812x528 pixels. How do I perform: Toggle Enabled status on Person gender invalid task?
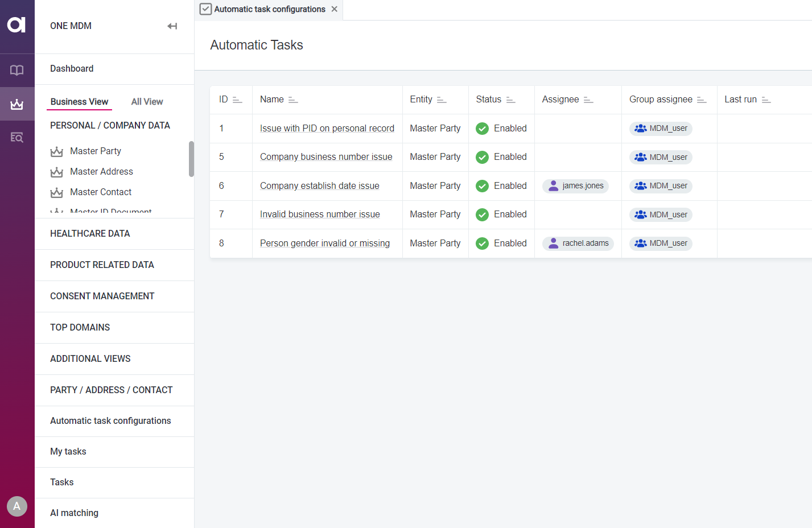pyautogui.click(x=482, y=243)
